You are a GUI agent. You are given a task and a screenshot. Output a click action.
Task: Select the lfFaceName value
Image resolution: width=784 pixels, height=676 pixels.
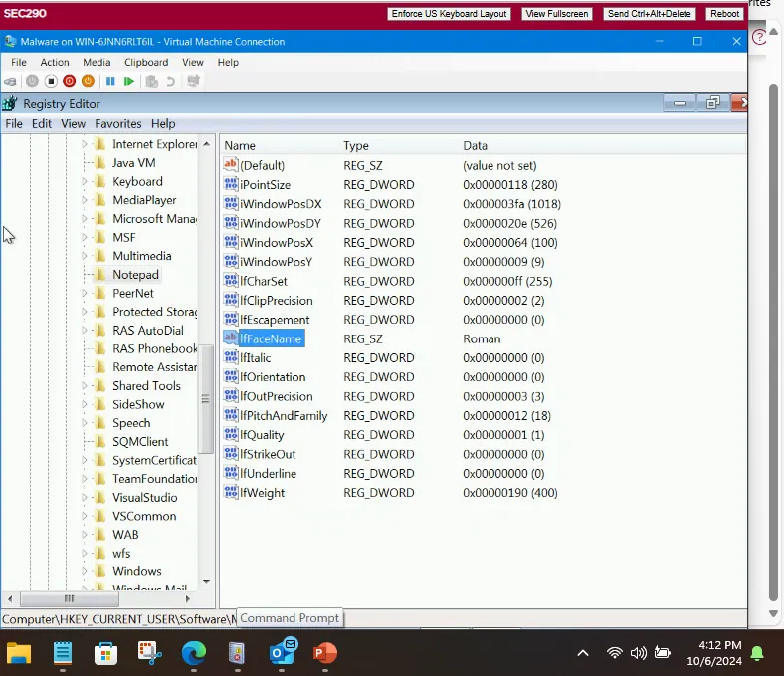(271, 338)
